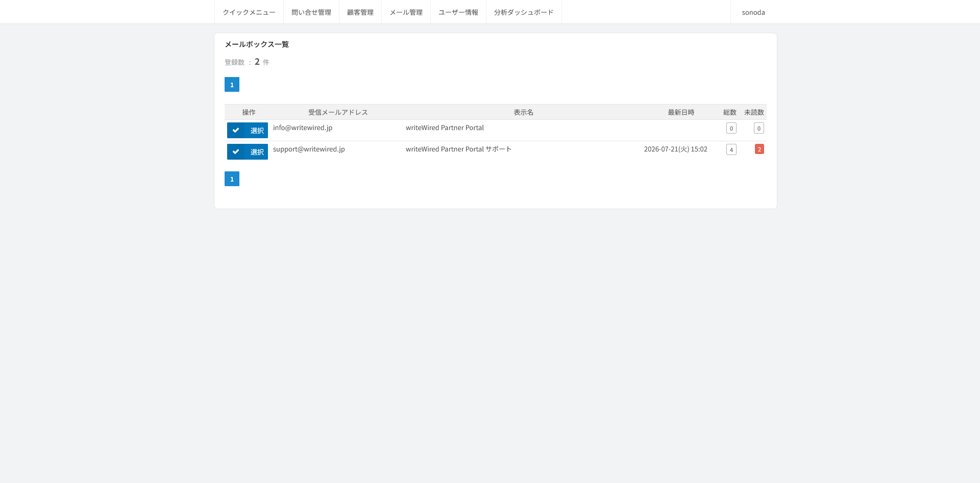Open the クイックメニュー menu
The height and width of the screenshot is (483, 980).
pos(249,12)
